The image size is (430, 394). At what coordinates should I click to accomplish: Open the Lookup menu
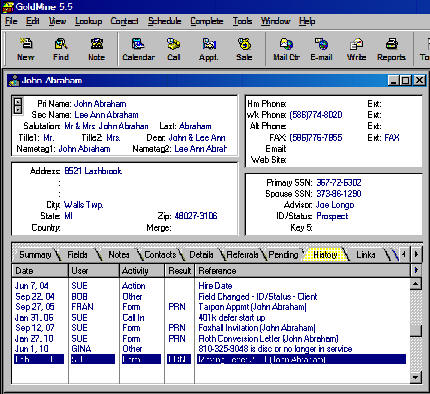pyautogui.click(x=88, y=21)
